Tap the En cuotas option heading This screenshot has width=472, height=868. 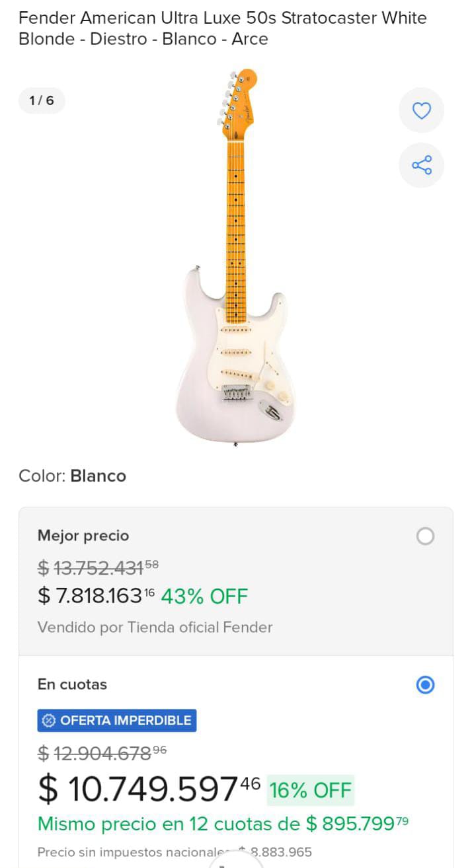72,684
